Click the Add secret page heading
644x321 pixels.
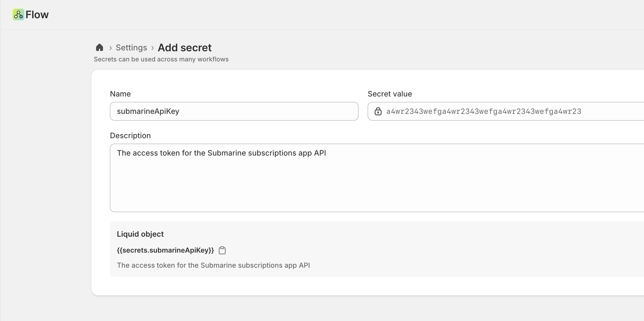[185, 48]
